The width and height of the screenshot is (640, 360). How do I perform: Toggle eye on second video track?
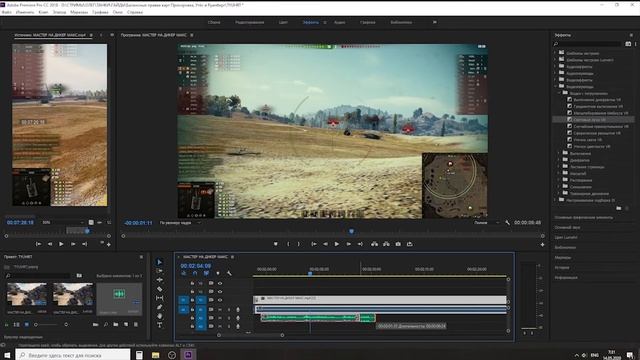(x=220, y=291)
